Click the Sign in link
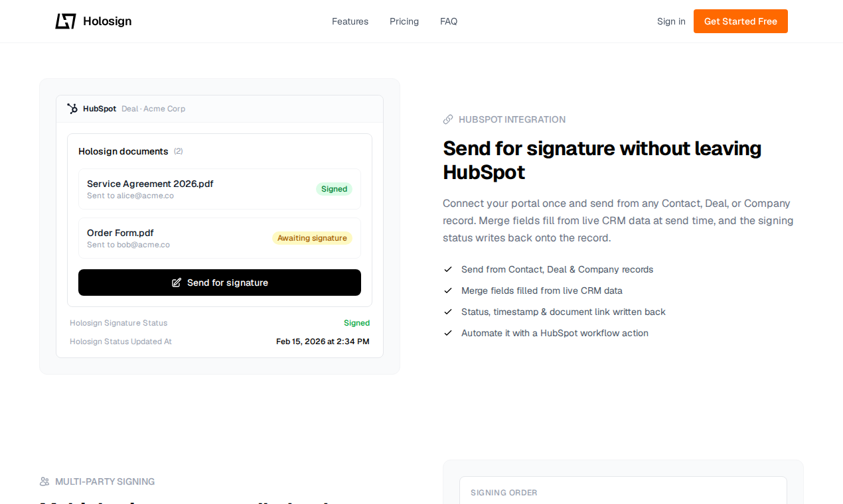This screenshot has height=504, width=843. pyautogui.click(x=671, y=21)
